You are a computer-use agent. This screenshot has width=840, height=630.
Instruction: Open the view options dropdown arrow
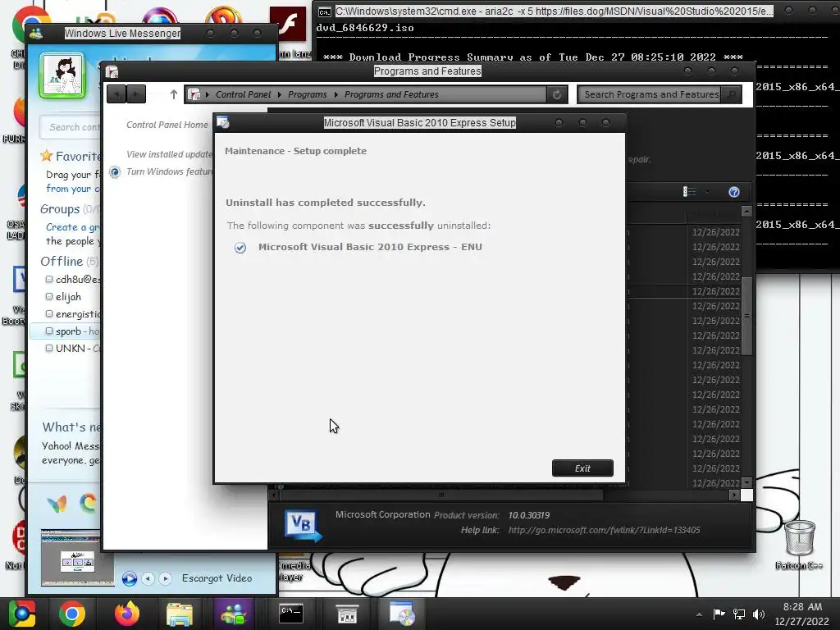coord(707,192)
